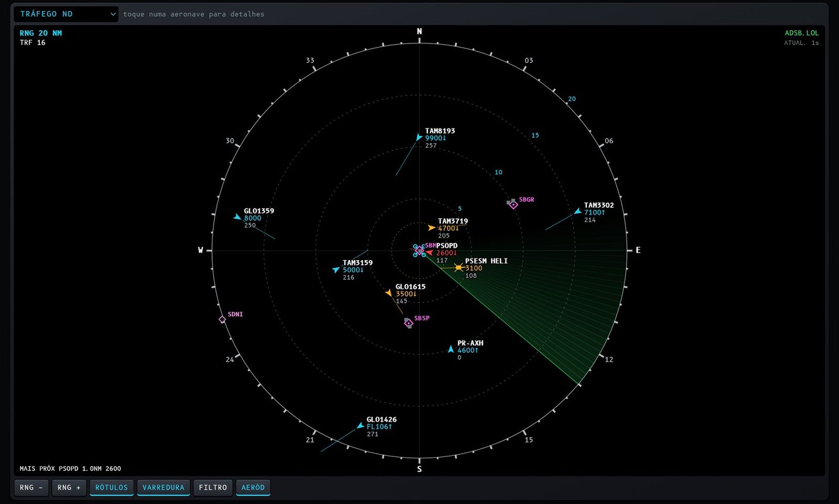This screenshot has height=504, width=839.
Task: Toggle the FILTRO filter option
Action: (213, 487)
